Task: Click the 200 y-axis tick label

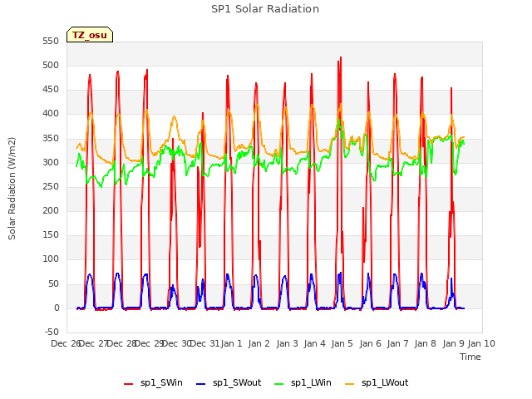Action: point(51,210)
